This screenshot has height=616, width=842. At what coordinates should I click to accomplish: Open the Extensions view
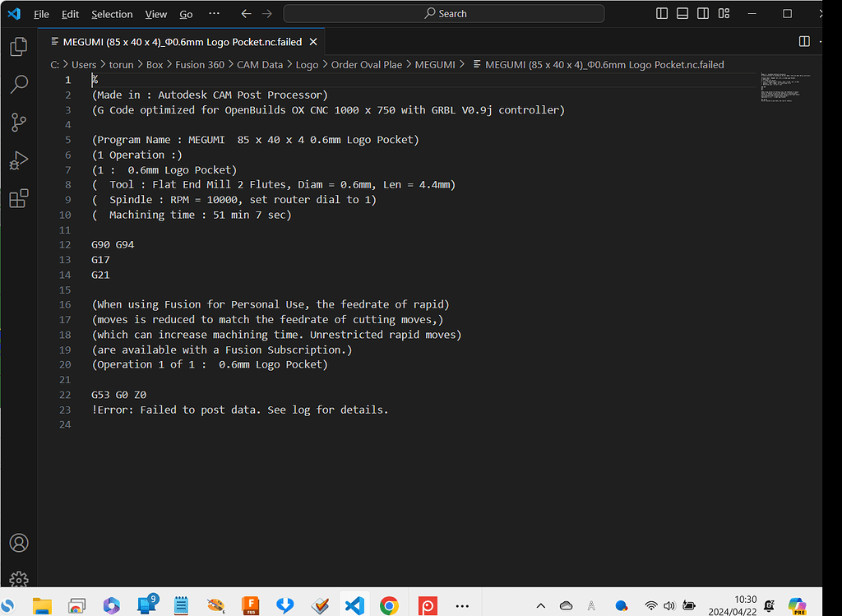(19, 199)
